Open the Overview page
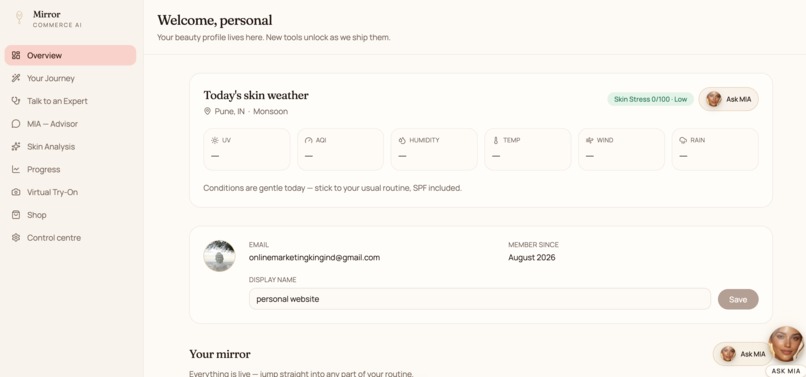806x377 pixels. tap(70, 55)
